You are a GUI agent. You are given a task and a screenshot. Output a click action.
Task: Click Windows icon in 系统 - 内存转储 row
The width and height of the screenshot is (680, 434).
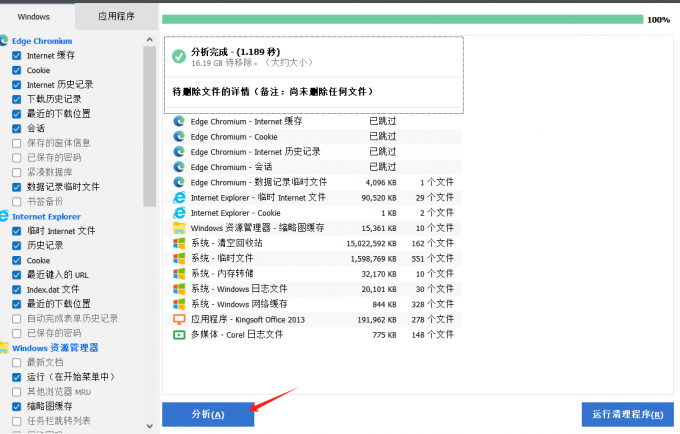[179, 274]
